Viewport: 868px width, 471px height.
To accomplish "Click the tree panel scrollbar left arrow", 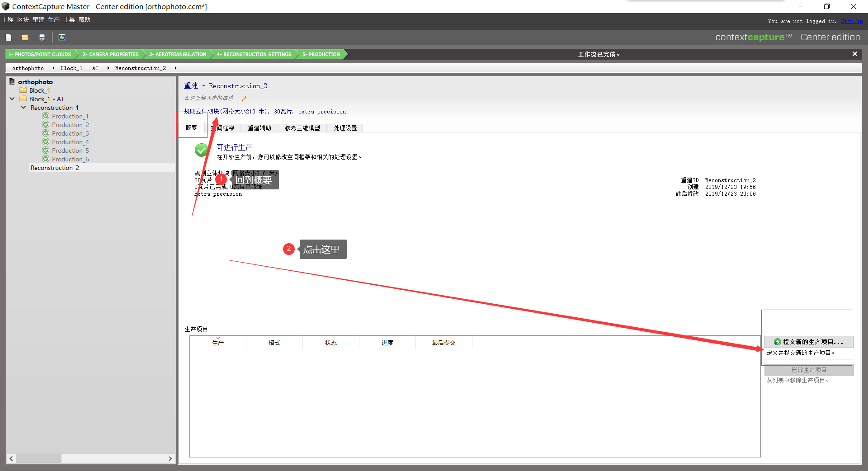I will pos(11,458).
